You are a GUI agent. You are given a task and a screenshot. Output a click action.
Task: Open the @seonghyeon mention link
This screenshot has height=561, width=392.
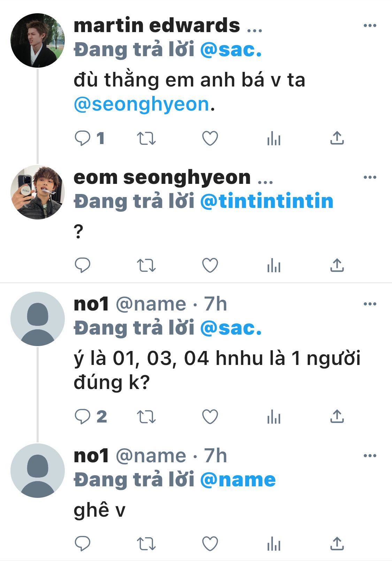[x=141, y=104]
